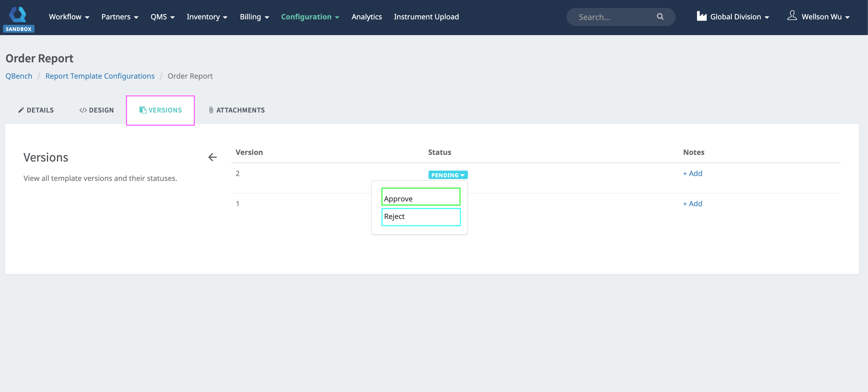
Task: Switch to the Design tab
Action: click(97, 110)
